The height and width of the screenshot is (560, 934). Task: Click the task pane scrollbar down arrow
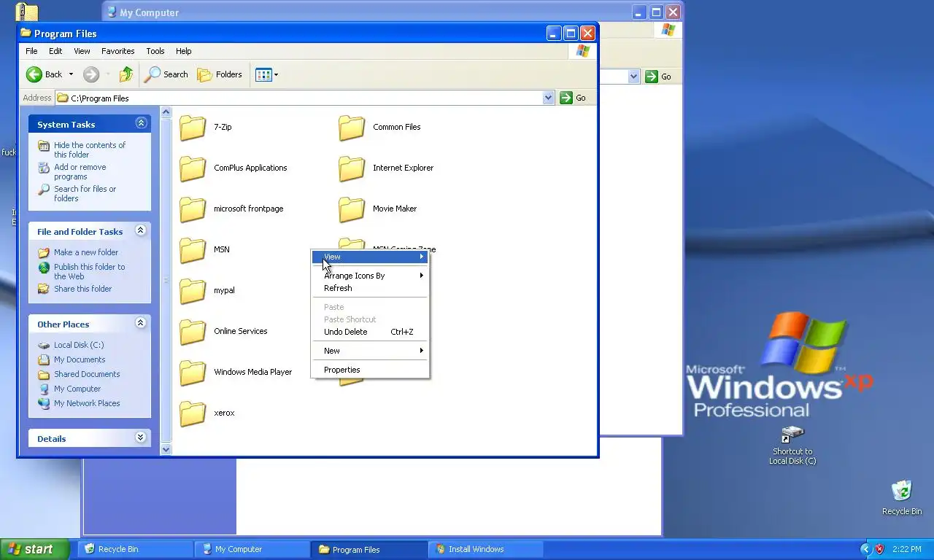(166, 449)
